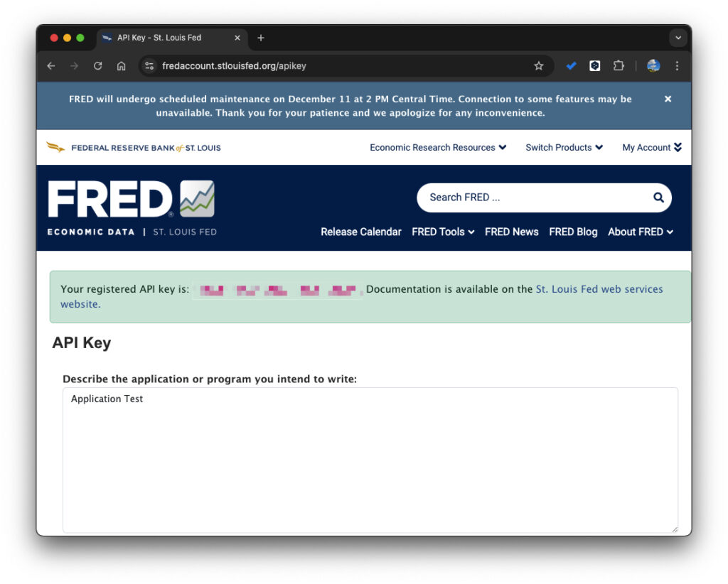
Task: Open the Chrome three-dot menu
Action: (677, 66)
